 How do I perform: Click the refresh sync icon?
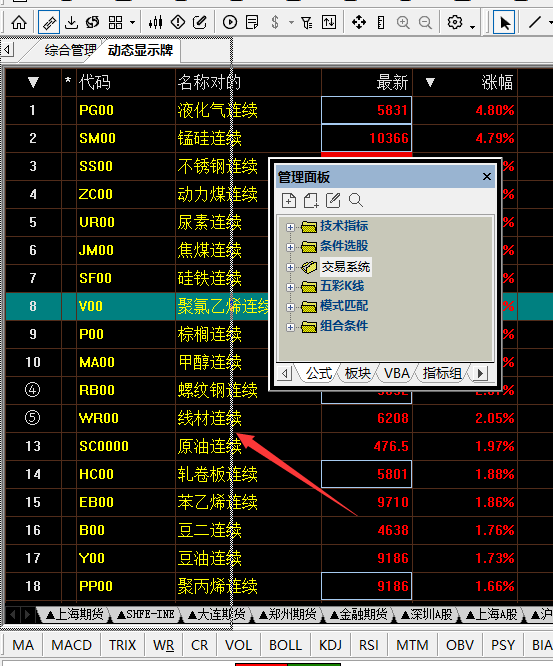(x=92, y=23)
